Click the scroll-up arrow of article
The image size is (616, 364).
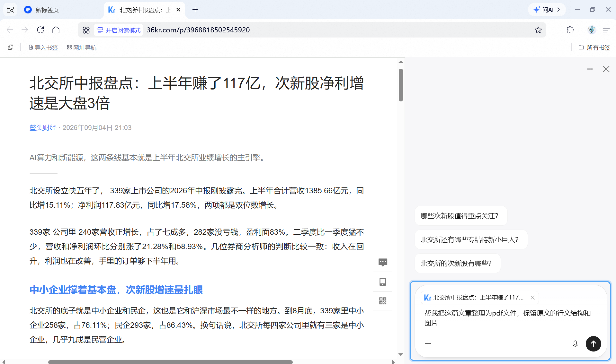401,62
